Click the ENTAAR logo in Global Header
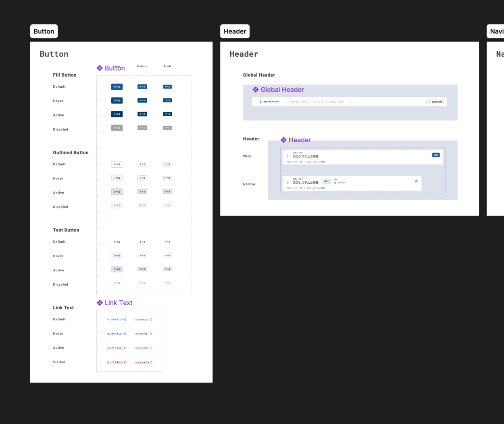504x424 pixels. click(x=269, y=102)
